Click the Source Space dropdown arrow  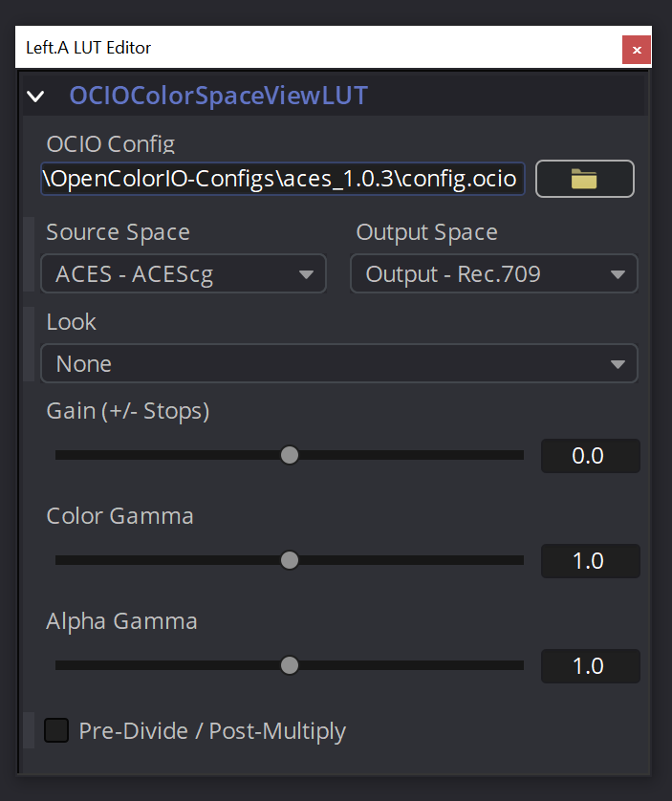tap(306, 275)
